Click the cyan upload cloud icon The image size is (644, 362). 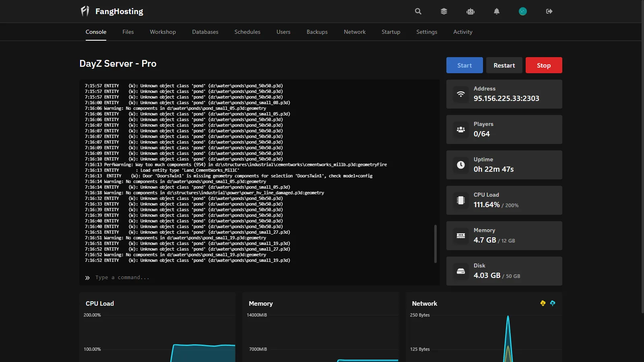(553, 303)
